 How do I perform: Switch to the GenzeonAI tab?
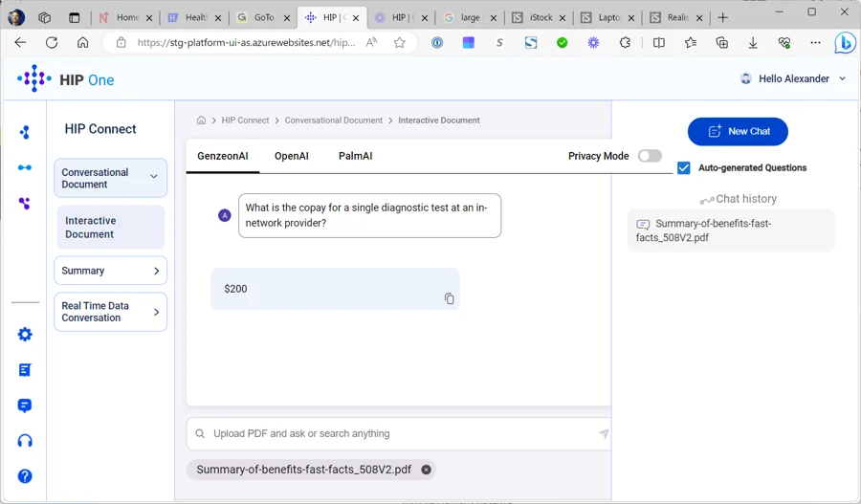pyautogui.click(x=222, y=156)
